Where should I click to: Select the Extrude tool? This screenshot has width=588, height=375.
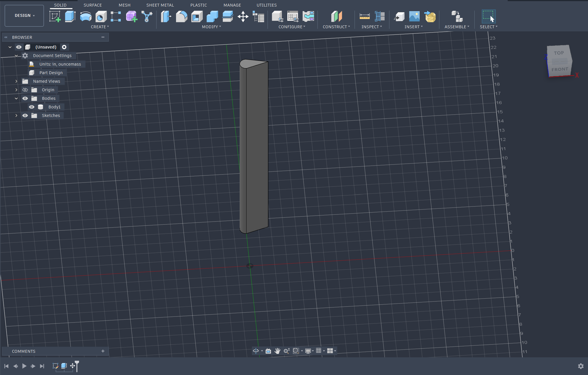[70, 17]
